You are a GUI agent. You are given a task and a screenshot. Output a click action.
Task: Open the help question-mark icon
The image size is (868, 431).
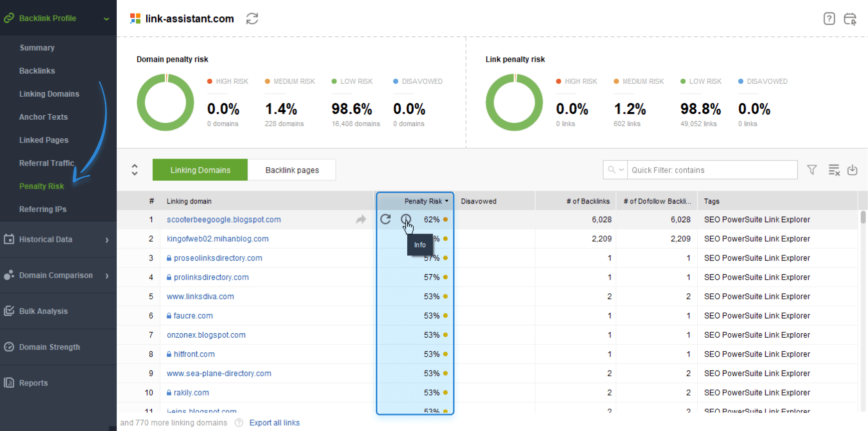click(829, 19)
